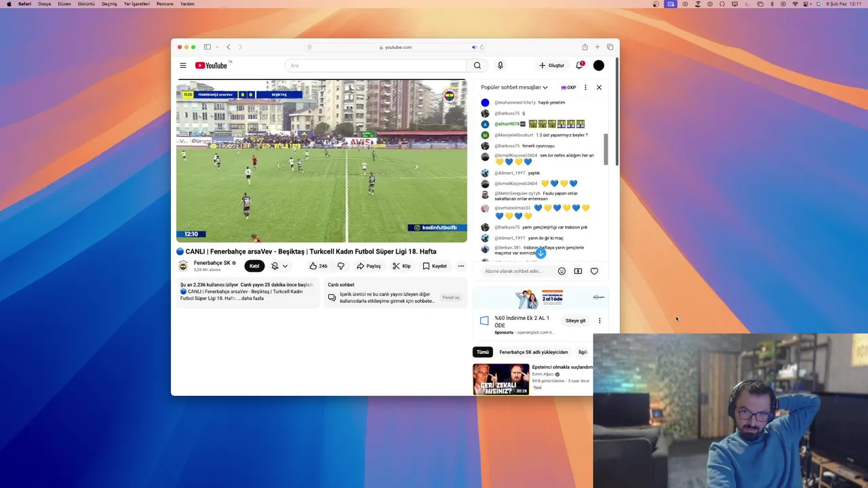Image resolution: width=868 pixels, height=488 pixels.
Task: Open the notification bell subscription dropdown
Action: (x=279, y=266)
